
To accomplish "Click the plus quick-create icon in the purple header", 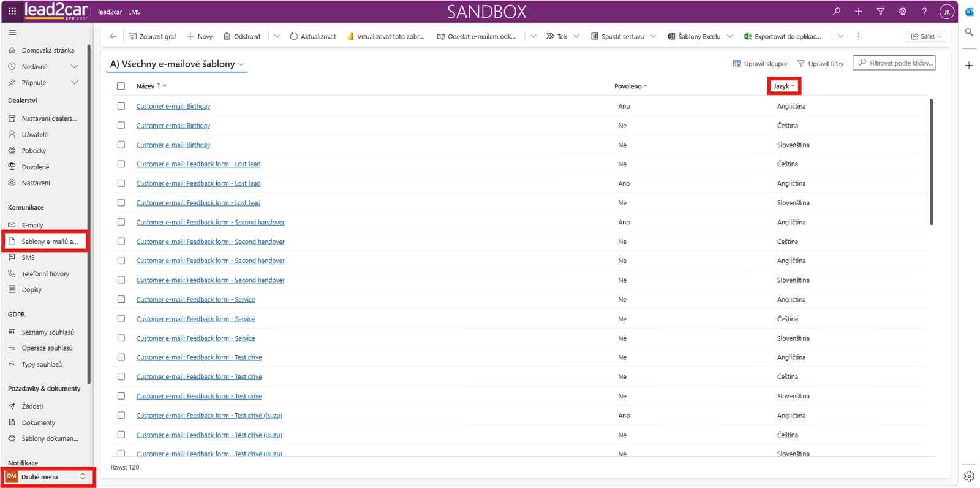I will pos(859,11).
